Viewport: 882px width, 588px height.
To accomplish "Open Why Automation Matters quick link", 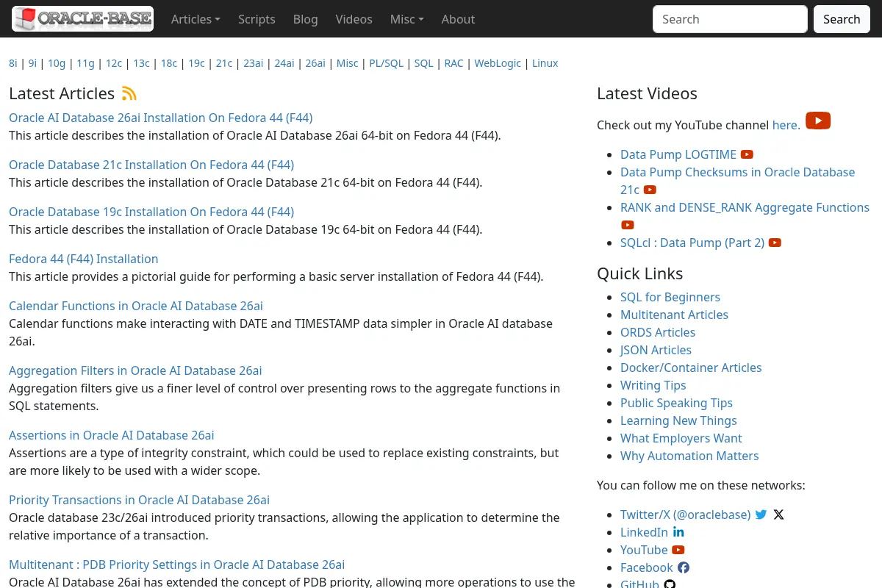I will (689, 456).
